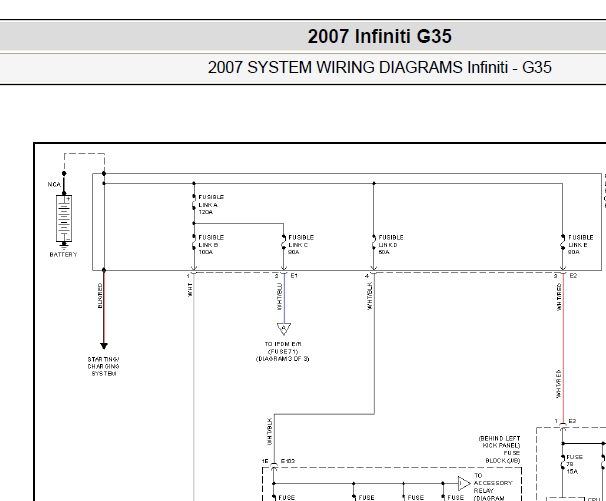Click the BATTERY label

pos(63,254)
